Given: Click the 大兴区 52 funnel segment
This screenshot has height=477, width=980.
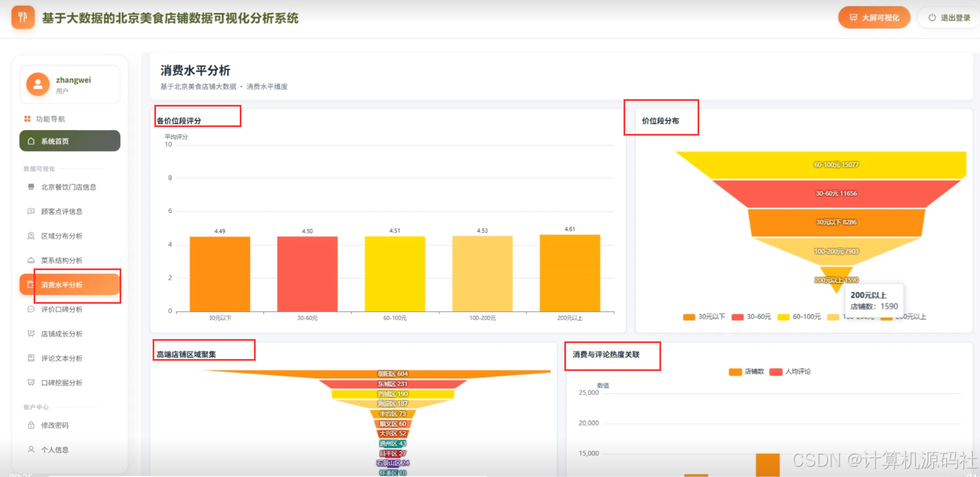Looking at the screenshot, I should point(393,434).
